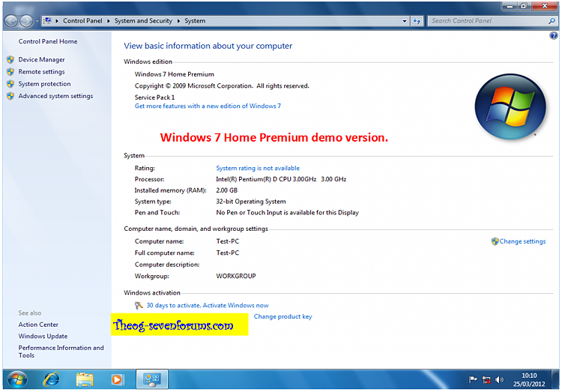Open System rating is not available link
Screen dimensions: 562x392
click(x=258, y=168)
